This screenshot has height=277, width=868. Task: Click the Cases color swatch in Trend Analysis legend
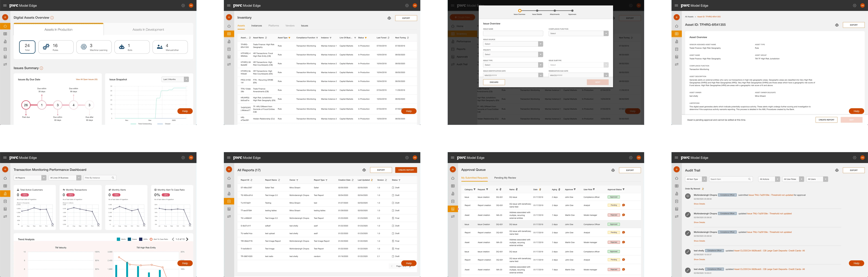pos(129,239)
